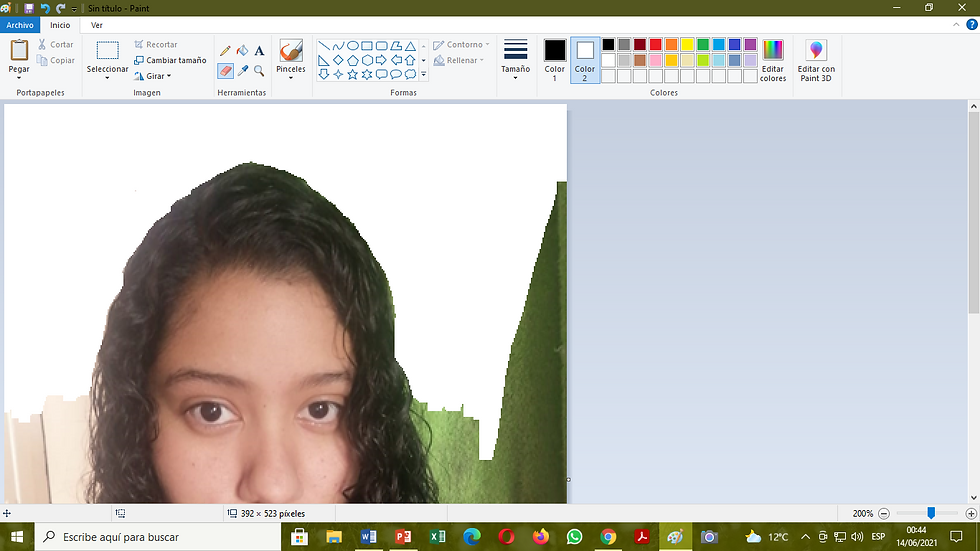The image size is (980, 551).
Task: Activate the Color 1 selector
Action: coord(555,60)
